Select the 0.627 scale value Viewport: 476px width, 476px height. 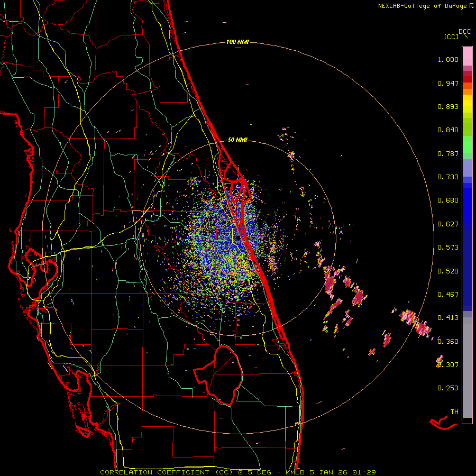(448, 224)
